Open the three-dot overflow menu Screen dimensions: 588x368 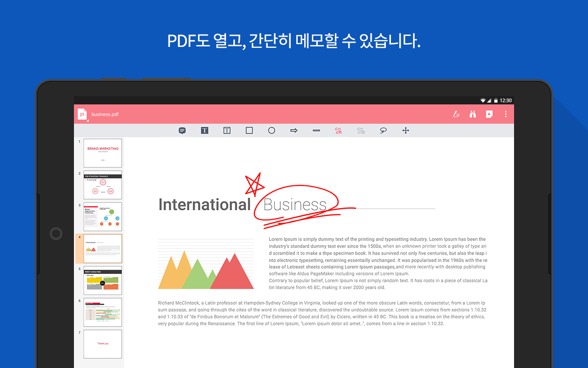point(506,114)
